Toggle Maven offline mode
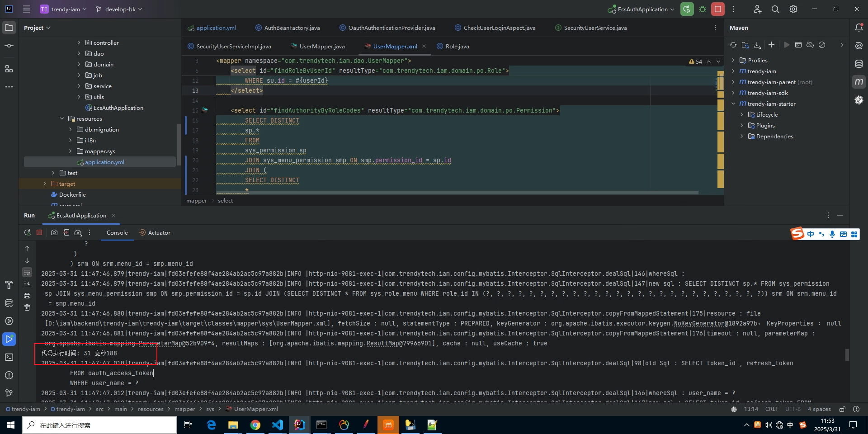Viewport: 868px width, 434px height. coord(810,45)
